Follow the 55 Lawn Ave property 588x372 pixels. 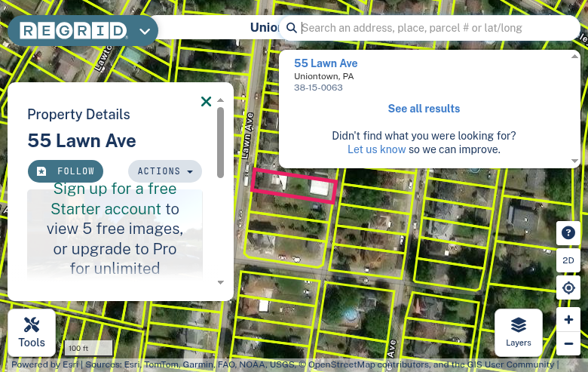click(66, 171)
